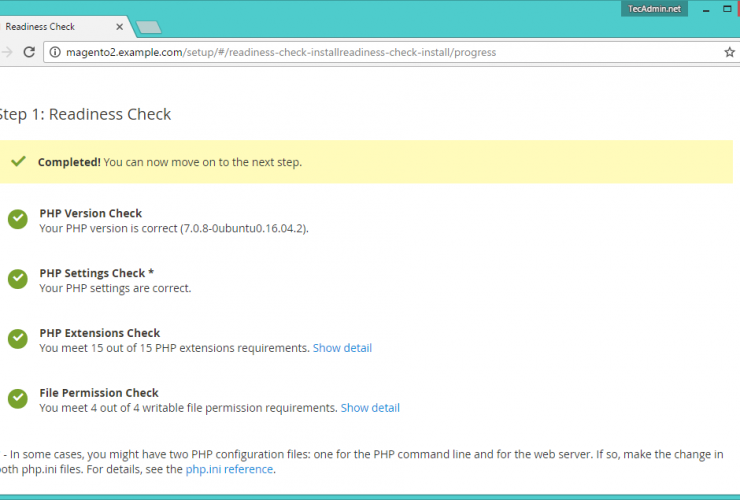Viewport: 740px width, 500px height.
Task: Click the TecAdmin.net profile label
Action: (653, 9)
